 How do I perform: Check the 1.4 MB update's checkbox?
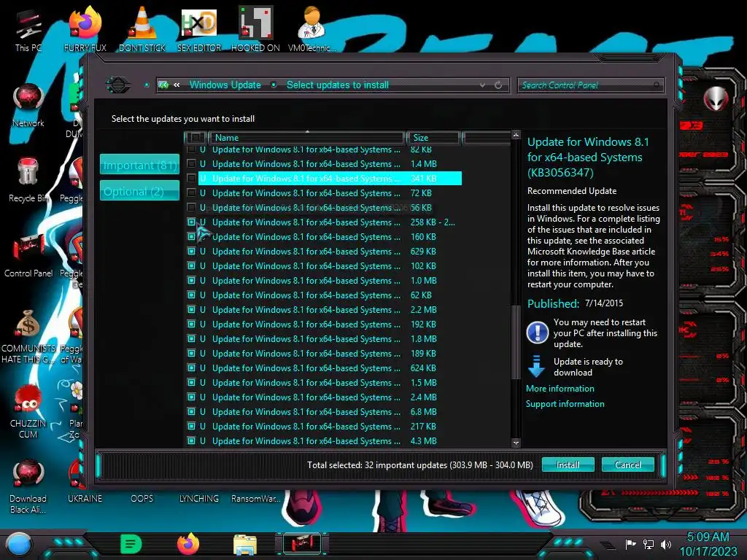point(191,164)
